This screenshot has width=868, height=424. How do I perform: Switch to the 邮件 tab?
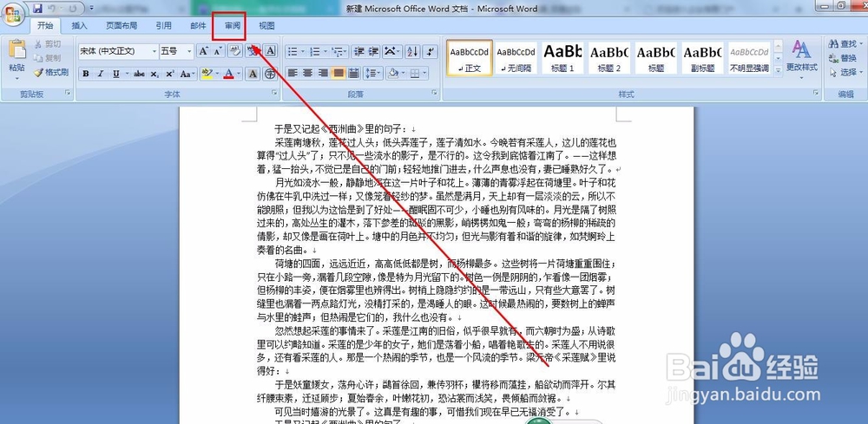pyautogui.click(x=198, y=26)
